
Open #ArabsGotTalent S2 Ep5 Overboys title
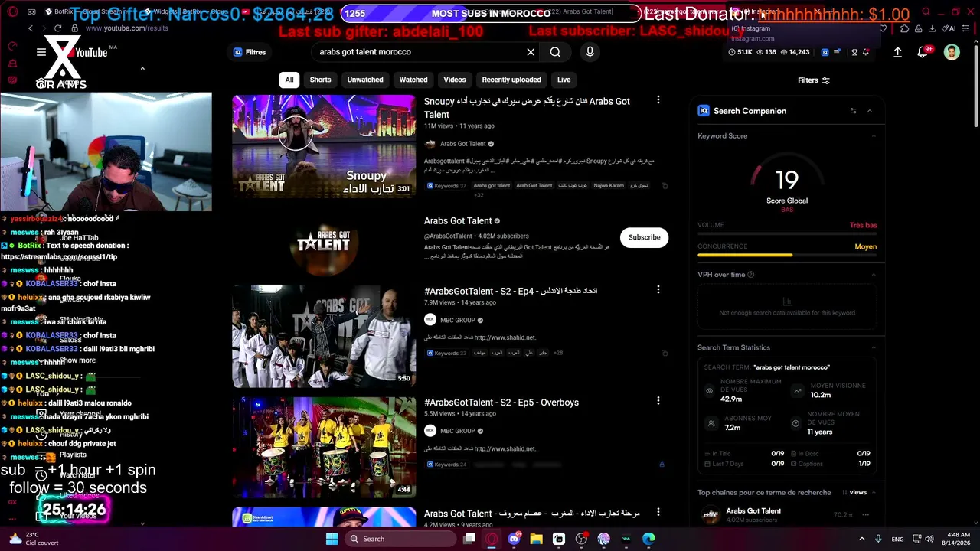[501, 403]
